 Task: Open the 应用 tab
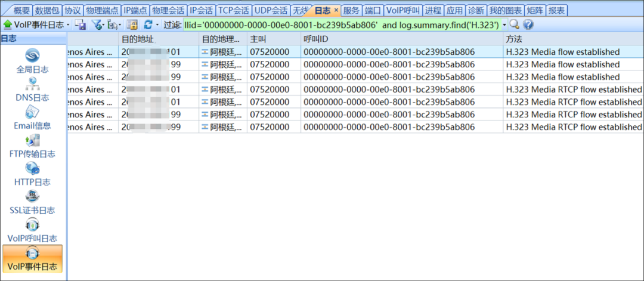click(x=454, y=10)
